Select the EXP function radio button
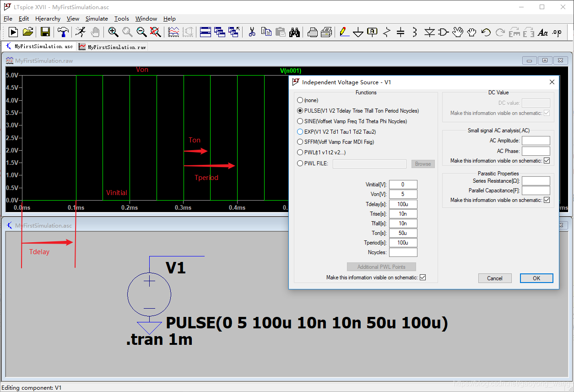Image resolution: width=574 pixels, height=392 pixels. [300, 131]
